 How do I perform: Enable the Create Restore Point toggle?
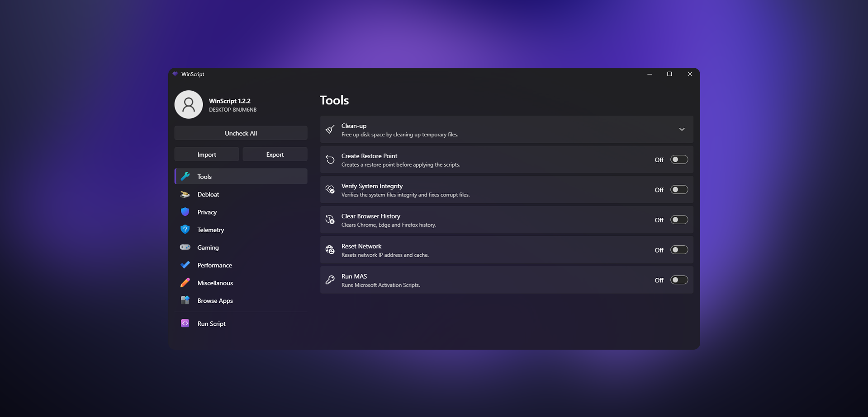click(x=679, y=159)
